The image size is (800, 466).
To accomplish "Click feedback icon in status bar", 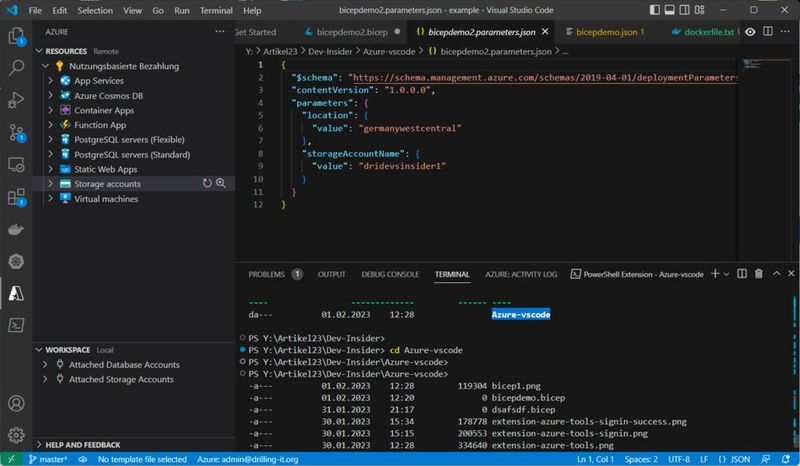I will pyautogui.click(x=765, y=459).
